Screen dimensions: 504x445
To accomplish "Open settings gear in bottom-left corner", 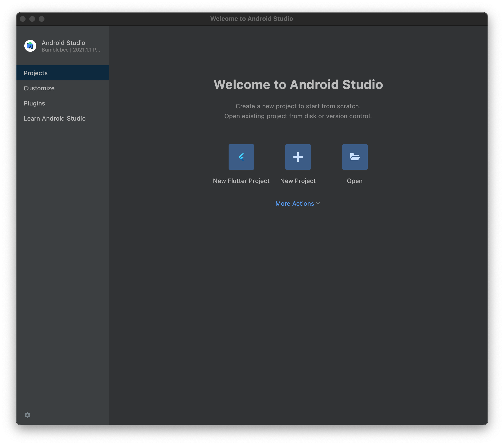I will 27,415.
